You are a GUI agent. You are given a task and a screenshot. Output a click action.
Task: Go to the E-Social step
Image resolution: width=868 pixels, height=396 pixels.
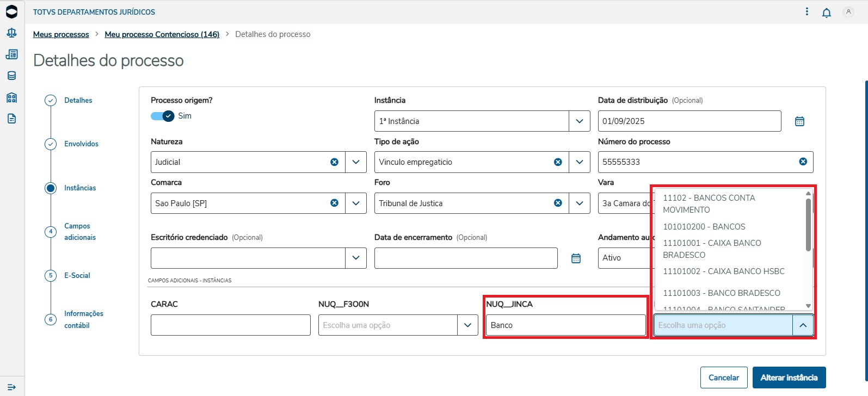tap(77, 275)
